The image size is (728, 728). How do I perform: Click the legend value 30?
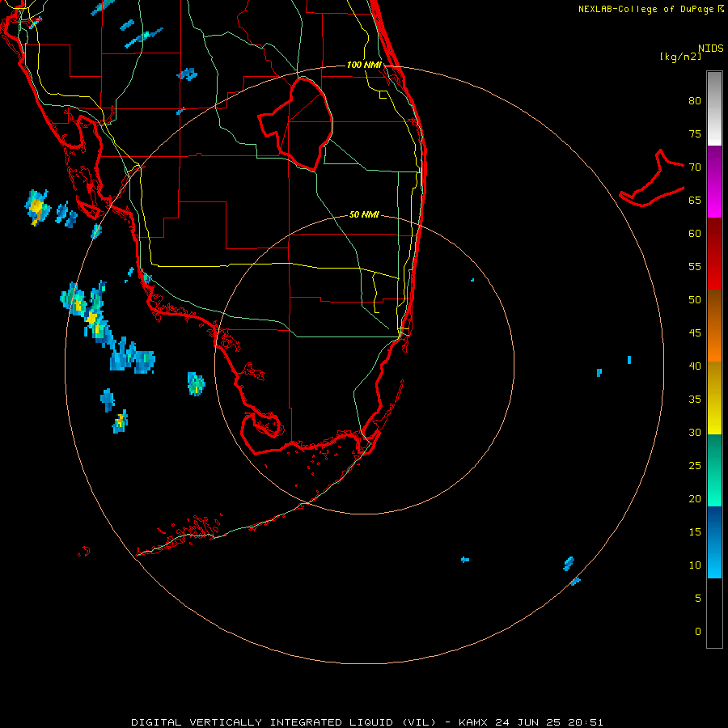tap(695, 433)
